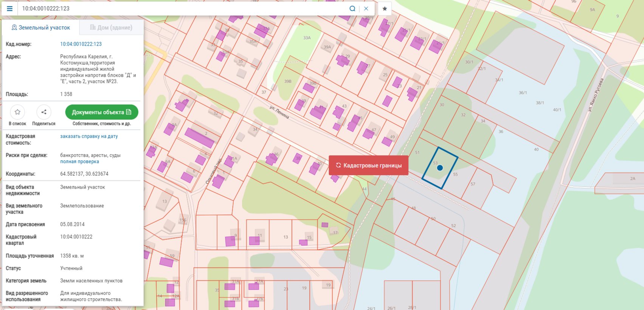
Task: Open the hamburger menu
Action: [x=10, y=8]
